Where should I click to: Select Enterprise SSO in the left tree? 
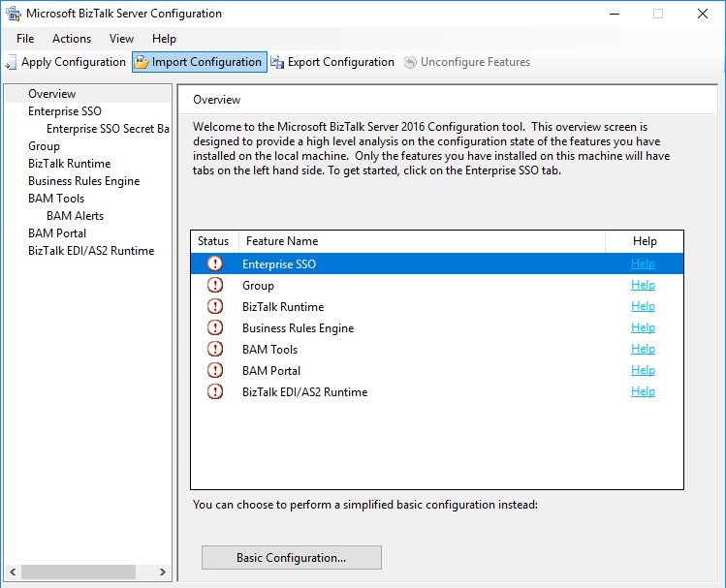pyautogui.click(x=65, y=111)
